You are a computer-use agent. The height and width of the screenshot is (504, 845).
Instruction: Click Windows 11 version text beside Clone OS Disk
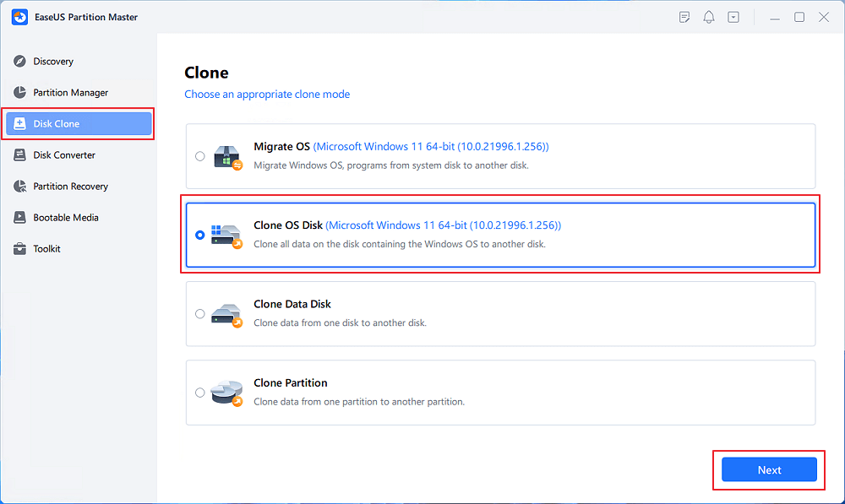(443, 225)
